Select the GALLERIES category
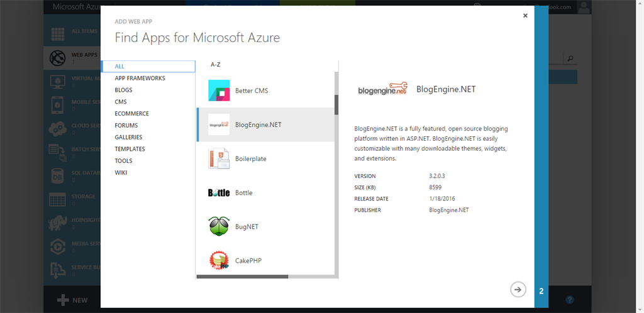 [x=128, y=138]
